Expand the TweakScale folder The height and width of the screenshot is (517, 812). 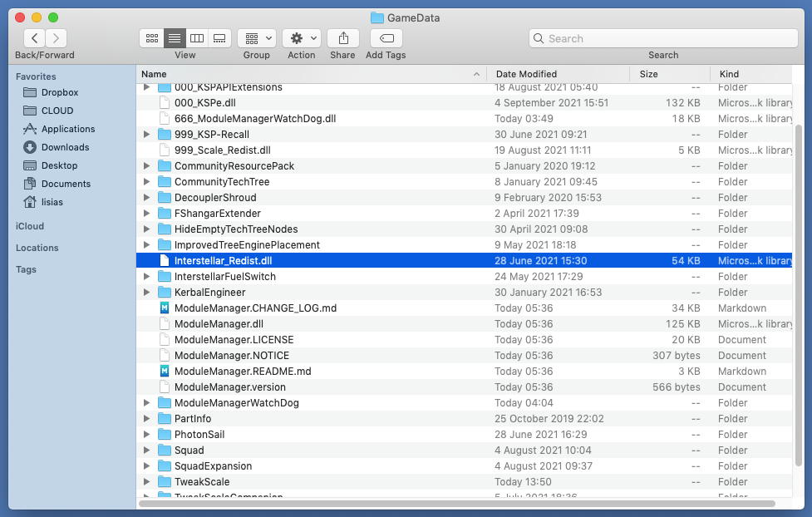pos(146,482)
